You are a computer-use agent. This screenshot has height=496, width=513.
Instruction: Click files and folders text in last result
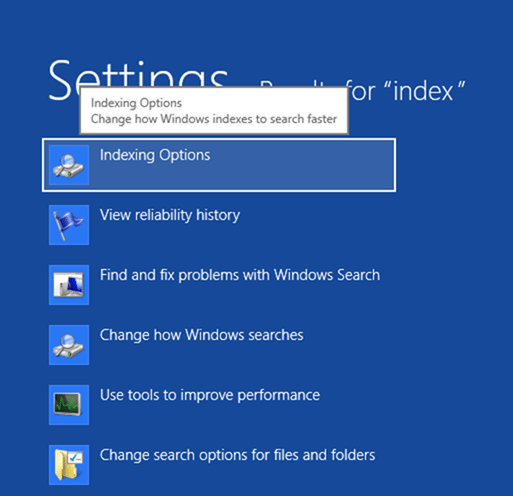[324, 455]
